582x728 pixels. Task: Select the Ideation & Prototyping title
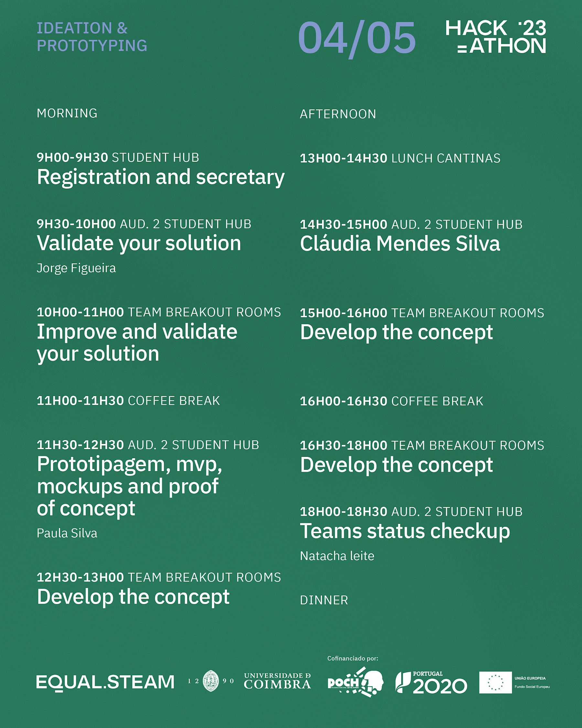92,37
